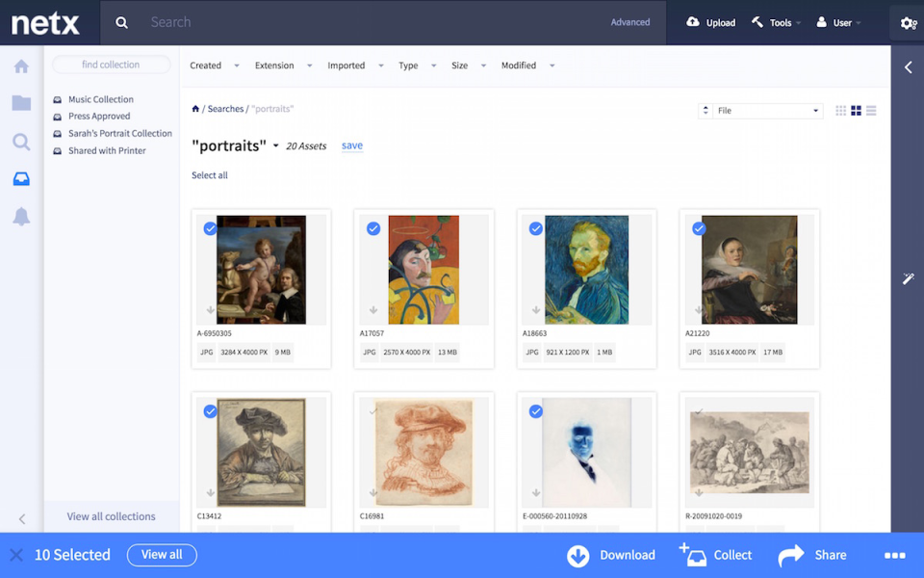Open the User menu

point(838,22)
